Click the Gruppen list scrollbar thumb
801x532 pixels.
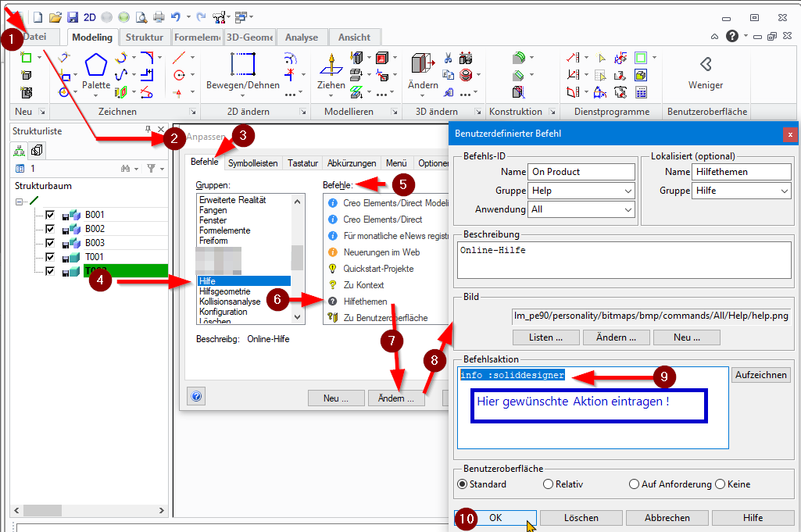coord(297,257)
